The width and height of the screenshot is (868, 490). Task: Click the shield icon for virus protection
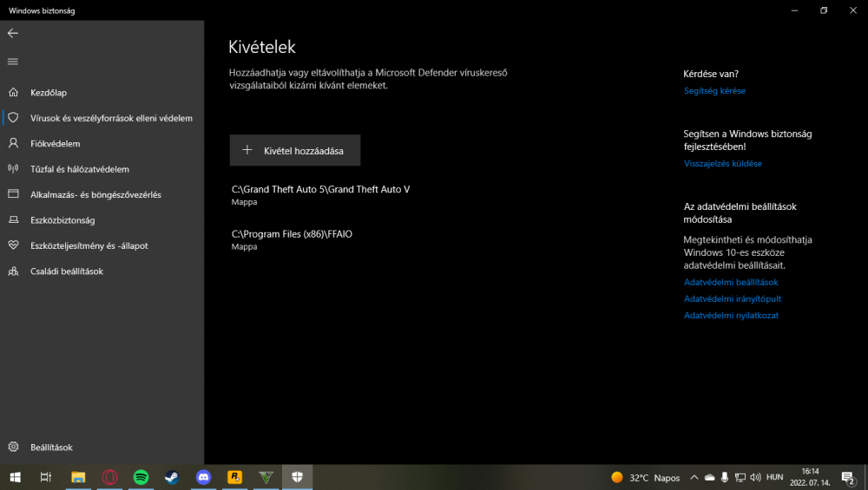click(13, 118)
